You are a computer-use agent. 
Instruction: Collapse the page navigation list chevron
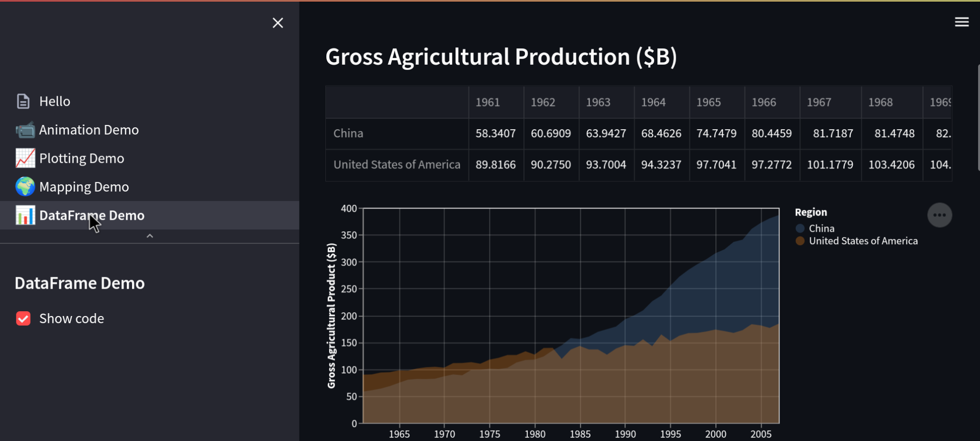150,236
